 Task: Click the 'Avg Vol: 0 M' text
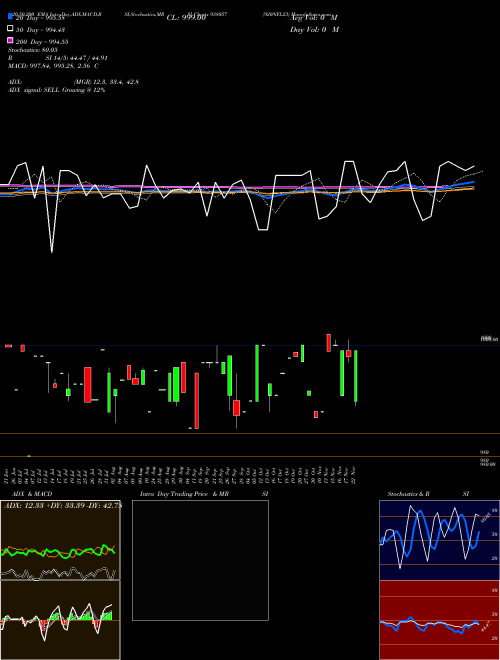[x=314, y=18]
